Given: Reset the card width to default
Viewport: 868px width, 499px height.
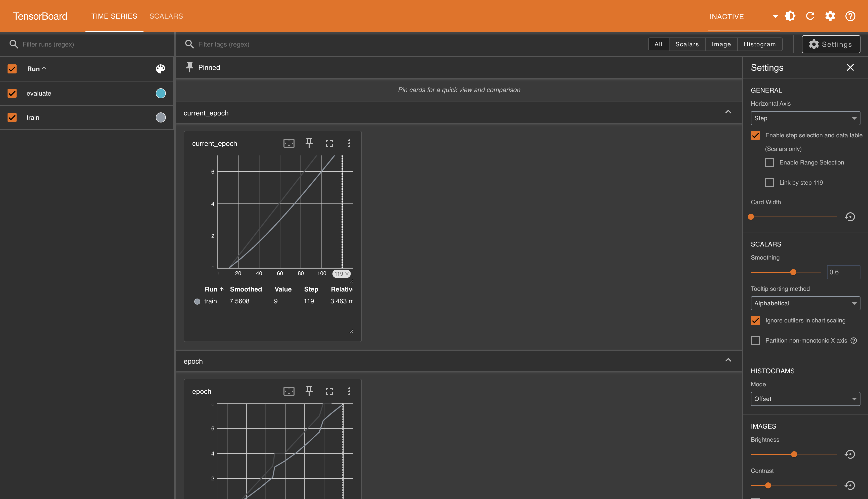Looking at the screenshot, I should [849, 217].
